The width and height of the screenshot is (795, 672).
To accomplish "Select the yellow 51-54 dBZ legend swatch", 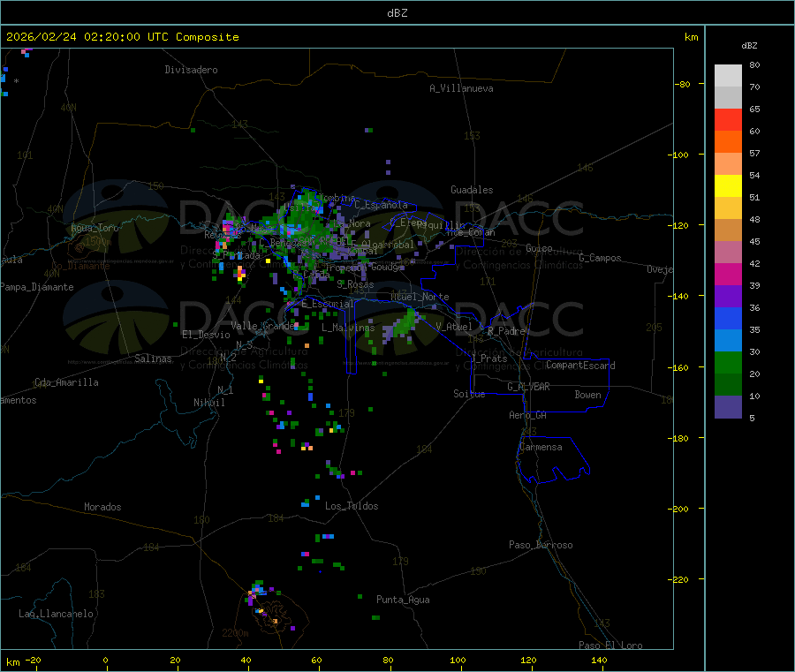I will [728, 186].
